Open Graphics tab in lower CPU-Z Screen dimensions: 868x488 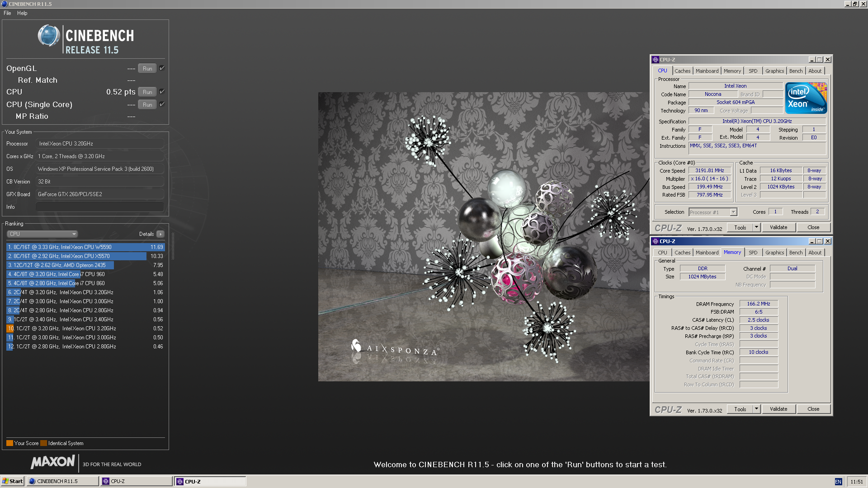tap(774, 253)
